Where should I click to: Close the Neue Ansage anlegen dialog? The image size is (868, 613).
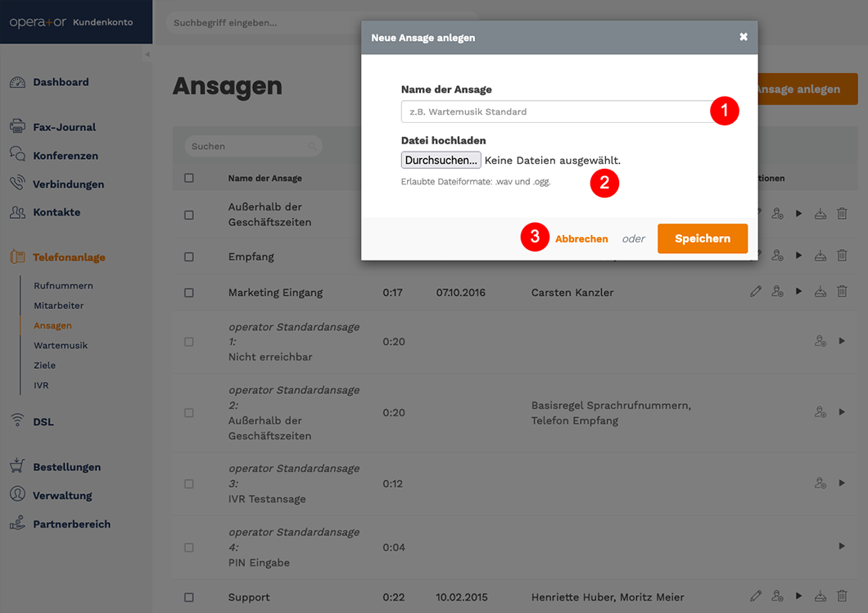click(x=744, y=37)
